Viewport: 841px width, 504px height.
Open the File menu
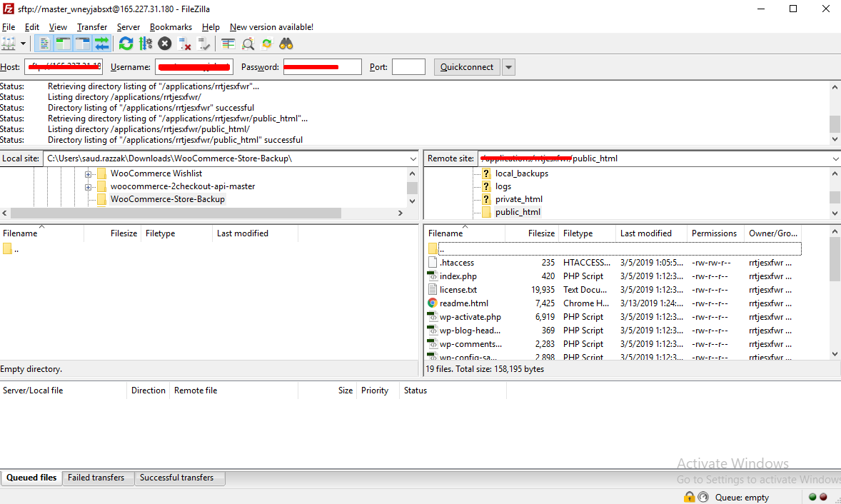click(9, 27)
